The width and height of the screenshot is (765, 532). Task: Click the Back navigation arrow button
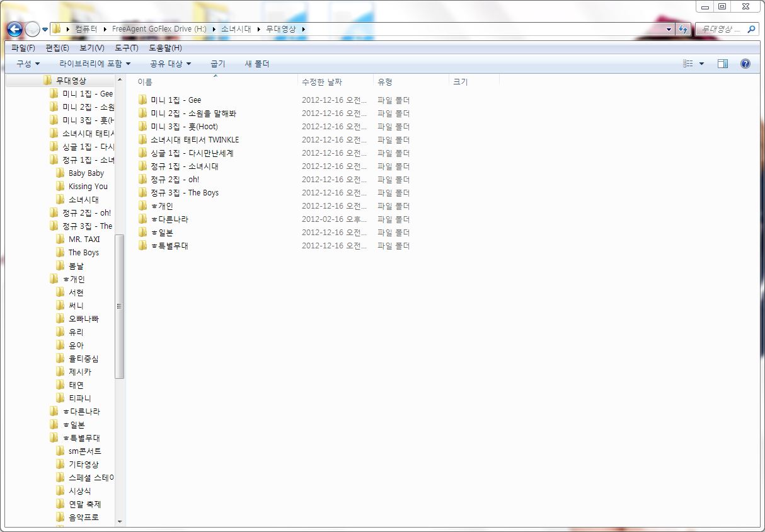click(x=14, y=29)
